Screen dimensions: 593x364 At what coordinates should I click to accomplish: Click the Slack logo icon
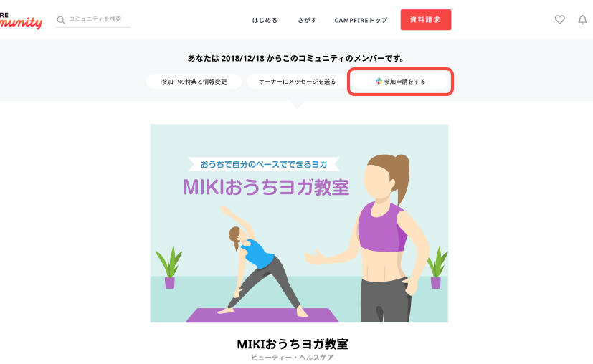click(379, 81)
